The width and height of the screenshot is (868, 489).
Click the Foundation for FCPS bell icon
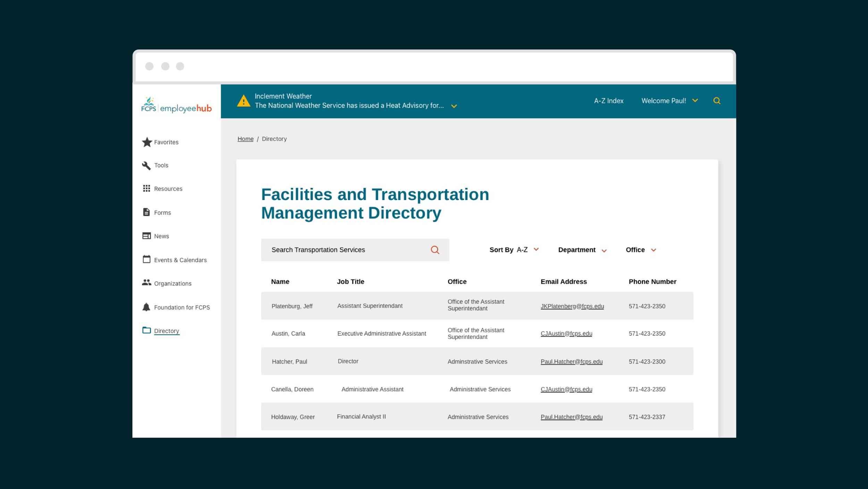[x=146, y=307]
